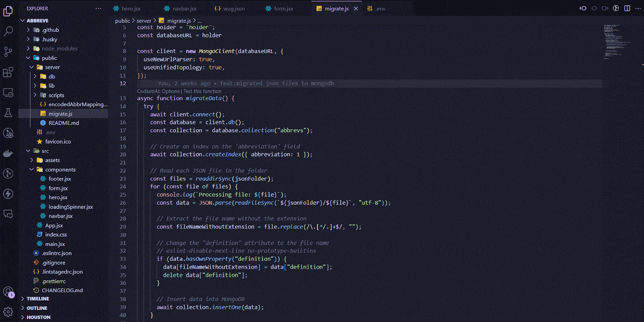Expand the scripts folder

click(56, 95)
